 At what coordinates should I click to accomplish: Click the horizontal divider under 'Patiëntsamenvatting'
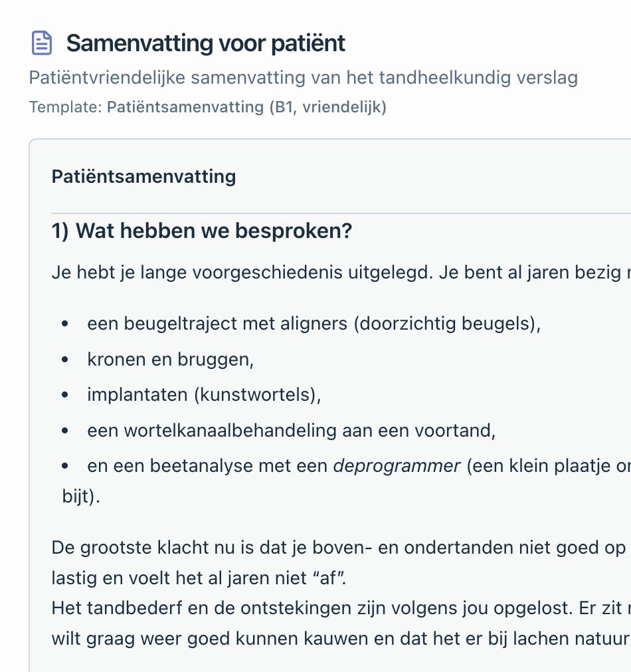(341, 213)
